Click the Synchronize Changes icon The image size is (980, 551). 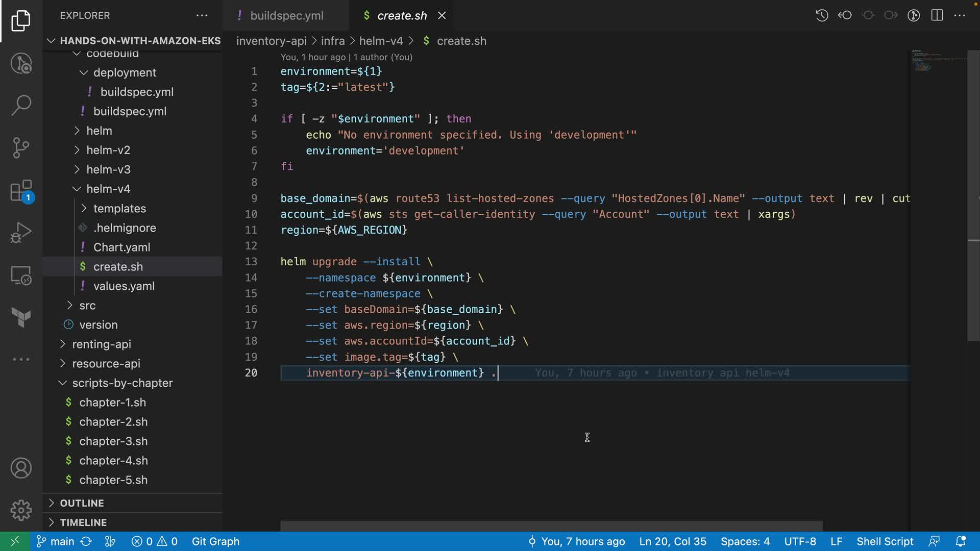point(86,541)
